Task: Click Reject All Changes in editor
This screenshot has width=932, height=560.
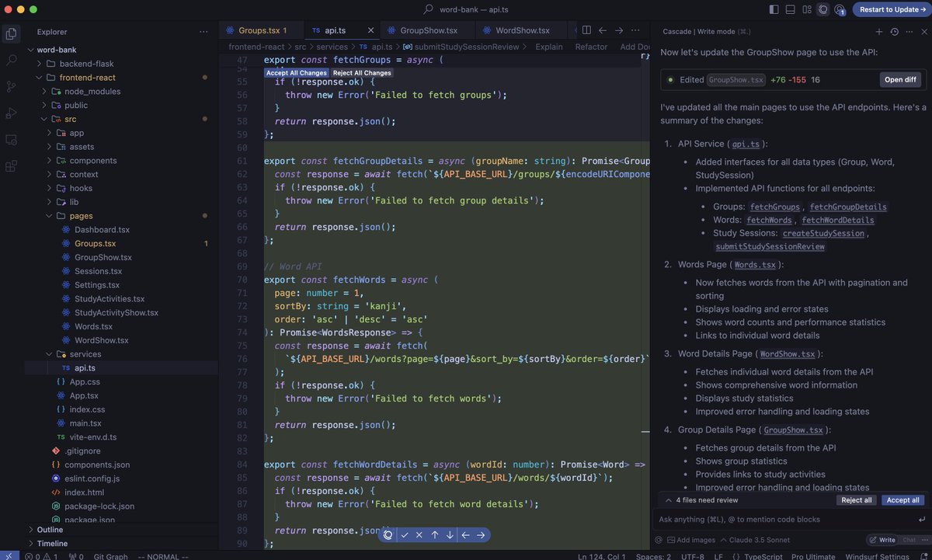Action: pos(362,73)
